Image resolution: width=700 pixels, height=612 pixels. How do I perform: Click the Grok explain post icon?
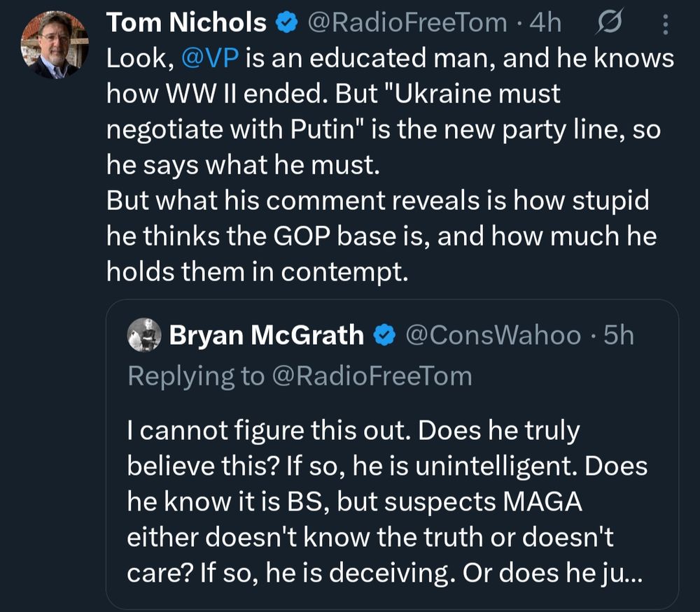[609, 22]
